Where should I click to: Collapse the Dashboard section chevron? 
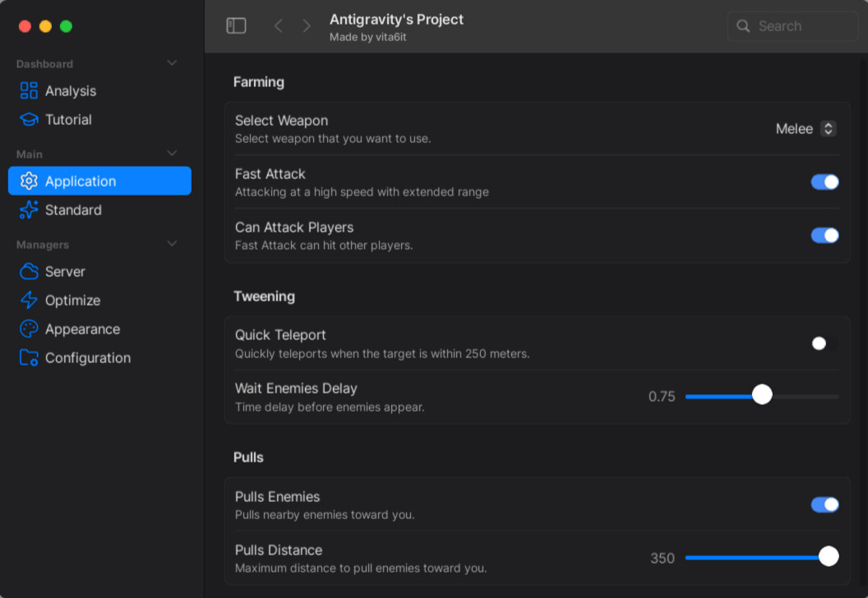coord(172,62)
